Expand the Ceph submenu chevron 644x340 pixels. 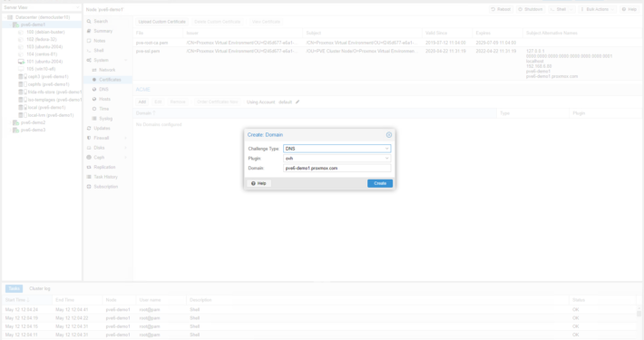[126, 157]
